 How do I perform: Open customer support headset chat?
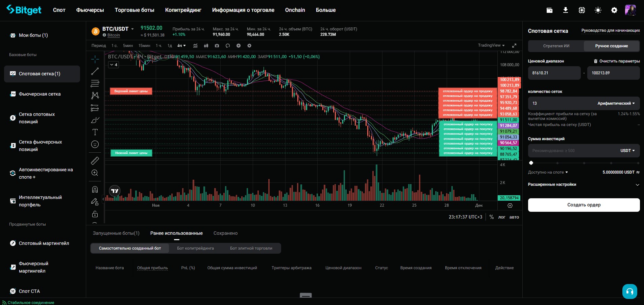pos(629,291)
